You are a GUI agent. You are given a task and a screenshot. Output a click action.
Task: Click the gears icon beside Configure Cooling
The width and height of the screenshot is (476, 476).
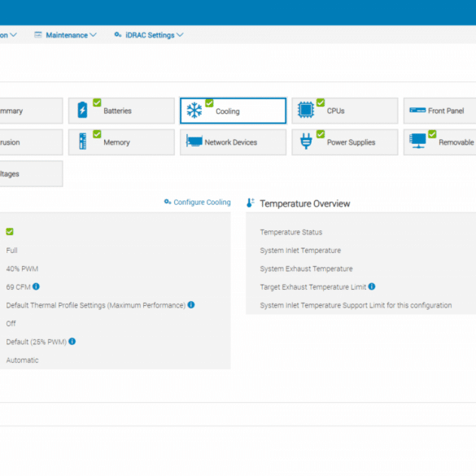click(168, 202)
